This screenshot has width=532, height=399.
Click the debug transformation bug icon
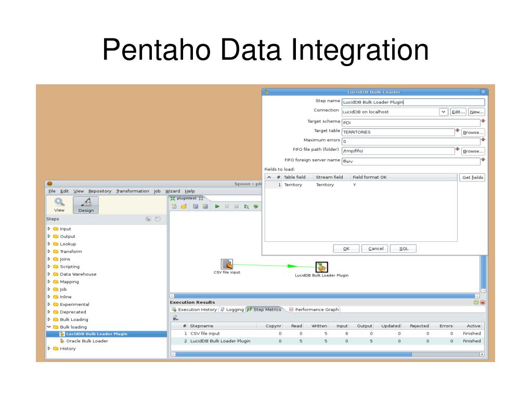[256, 207]
